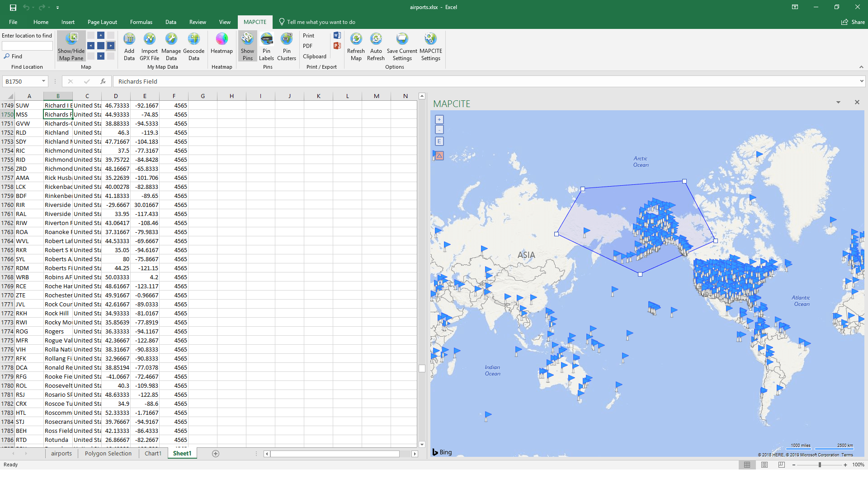Switch to the Chart1 sheet tab
Image resolution: width=868 pixels, height=488 pixels.
tap(153, 453)
